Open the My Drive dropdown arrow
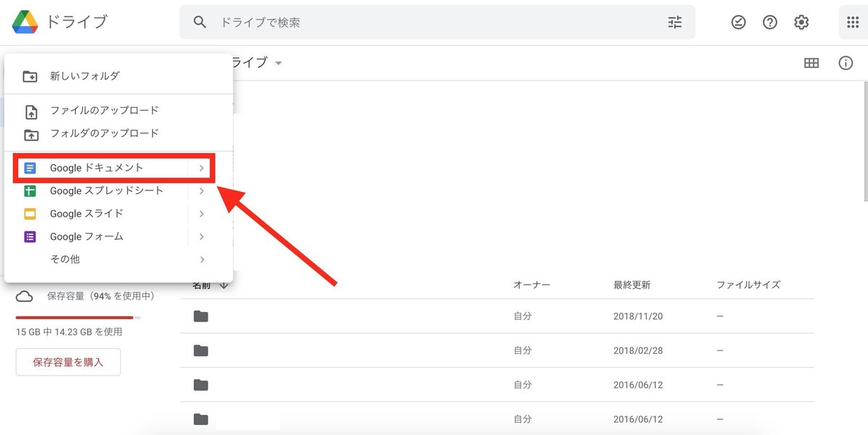 (x=278, y=63)
